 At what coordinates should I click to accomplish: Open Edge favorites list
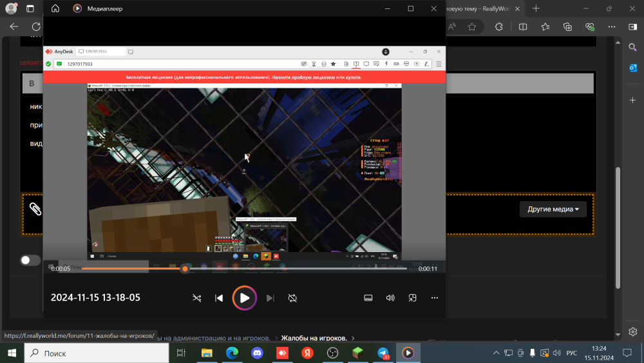tap(545, 26)
